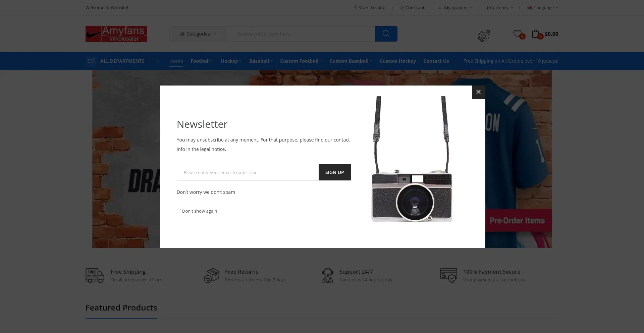
Task: Click the Free Shipping heading text
Action: (128, 272)
